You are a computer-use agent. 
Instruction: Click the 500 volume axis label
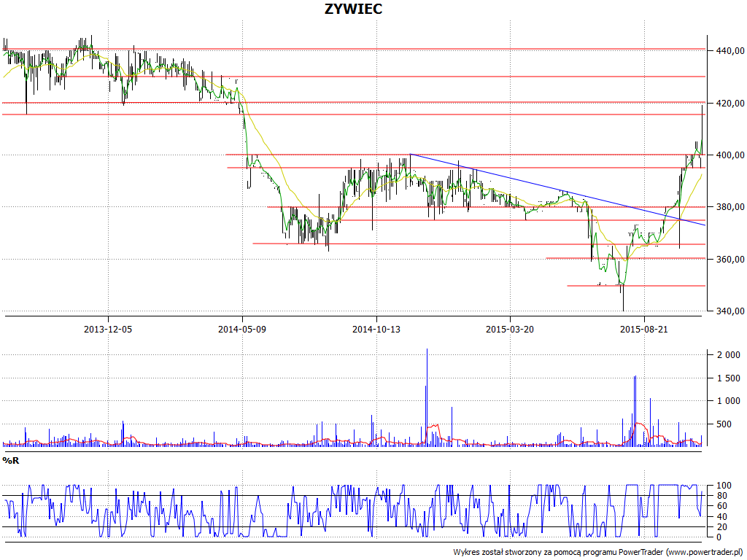[724, 424]
